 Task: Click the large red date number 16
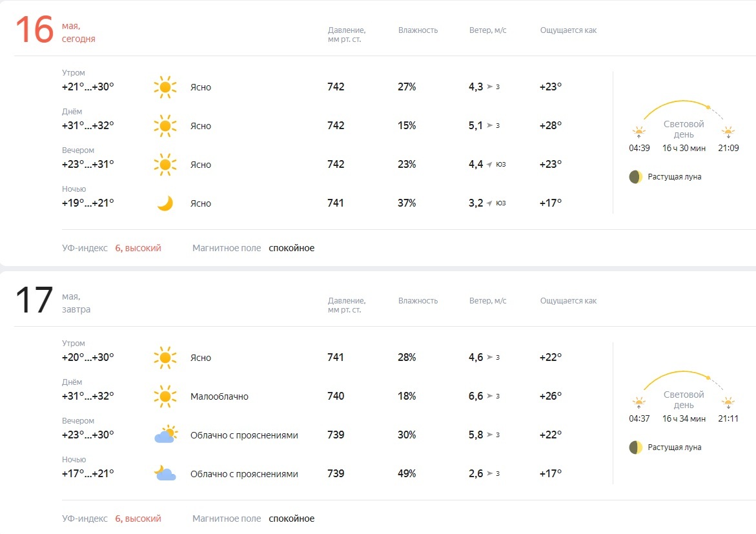[34, 30]
